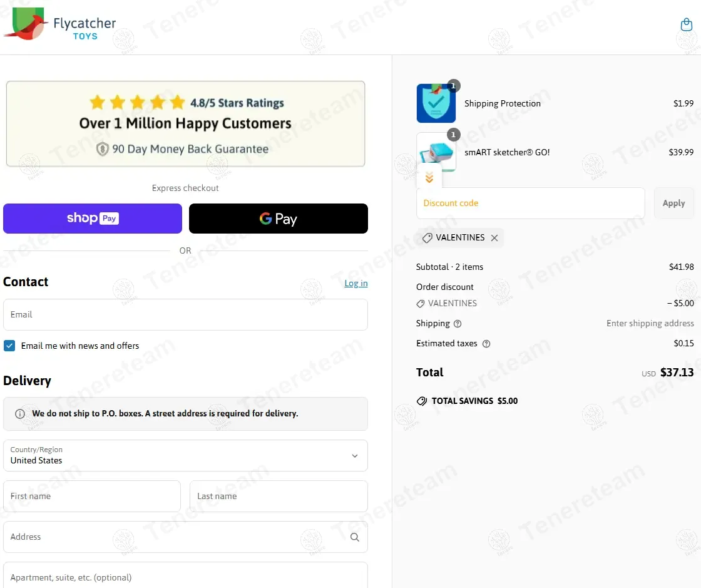Click the P.O. boxes info icon
The height and width of the screenshot is (588, 701).
click(x=19, y=414)
